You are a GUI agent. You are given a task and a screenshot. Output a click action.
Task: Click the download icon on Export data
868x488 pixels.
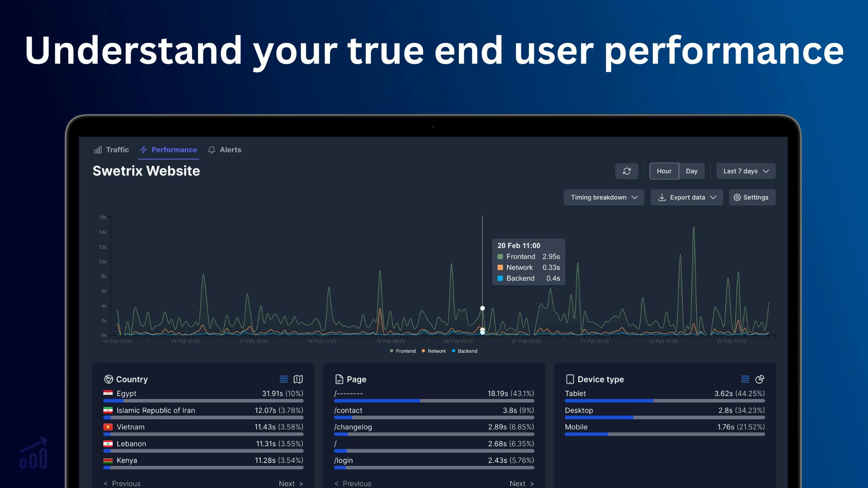coord(662,197)
